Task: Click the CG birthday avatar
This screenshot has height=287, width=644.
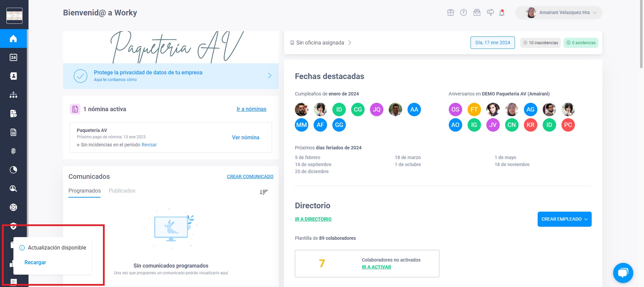Action: point(358,110)
